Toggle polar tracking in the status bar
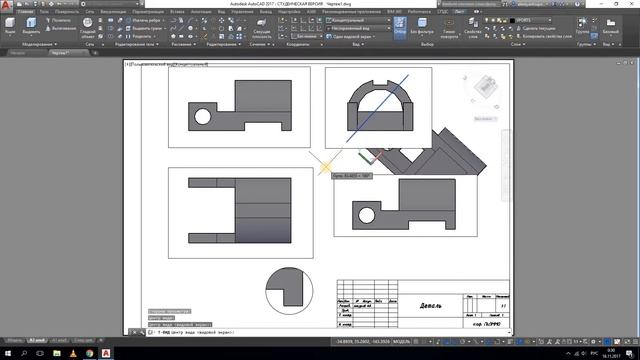The image size is (640, 360). point(462,342)
